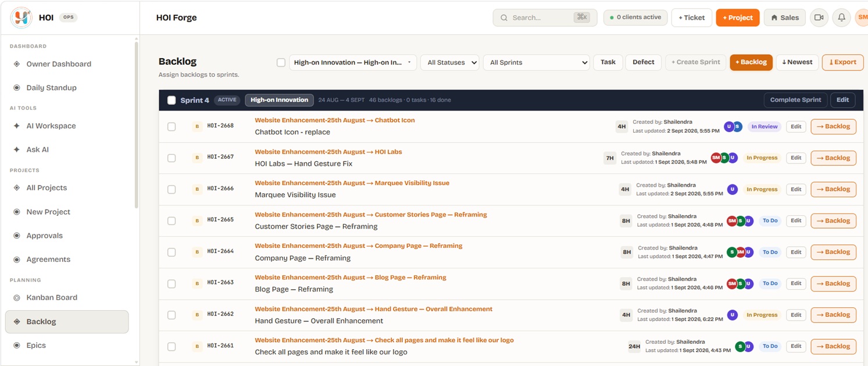Click the sidebar vertical scrollbar
The width and height of the screenshot is (868, 366).
(x=137, y=125)
